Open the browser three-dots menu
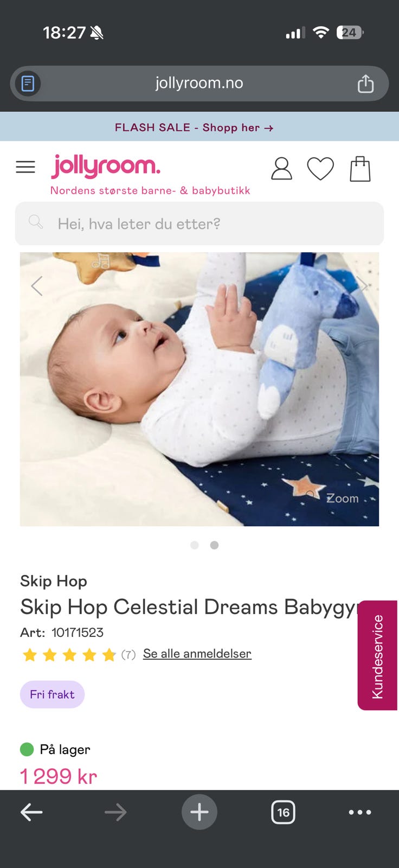Viewport: 399px width, 868px height. (x=360, y=812)
